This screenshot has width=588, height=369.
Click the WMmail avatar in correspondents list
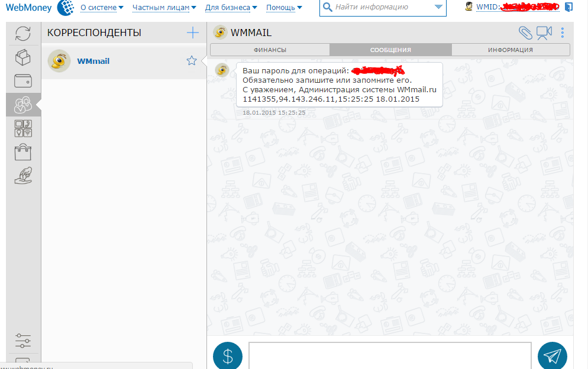(59, 61)
